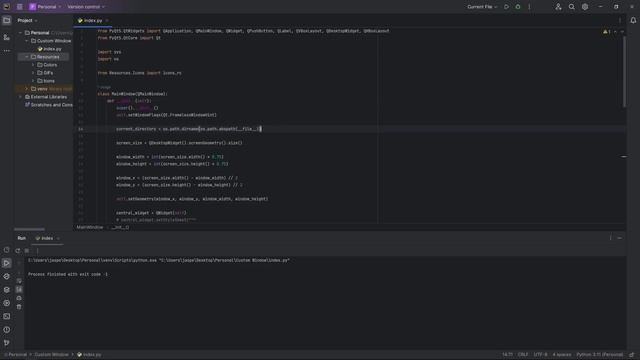Collapse the Resources folder
The image size is (640, 360).
point(27,57)
